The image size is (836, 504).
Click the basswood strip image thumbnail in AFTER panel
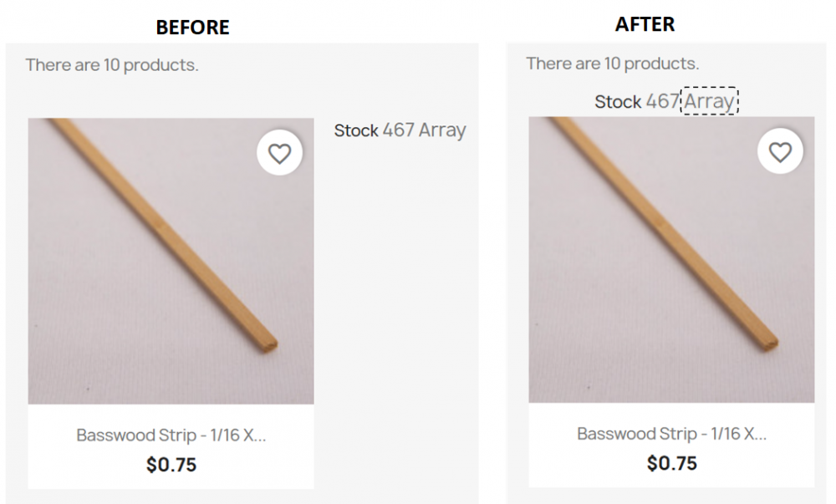pos(671,259)
